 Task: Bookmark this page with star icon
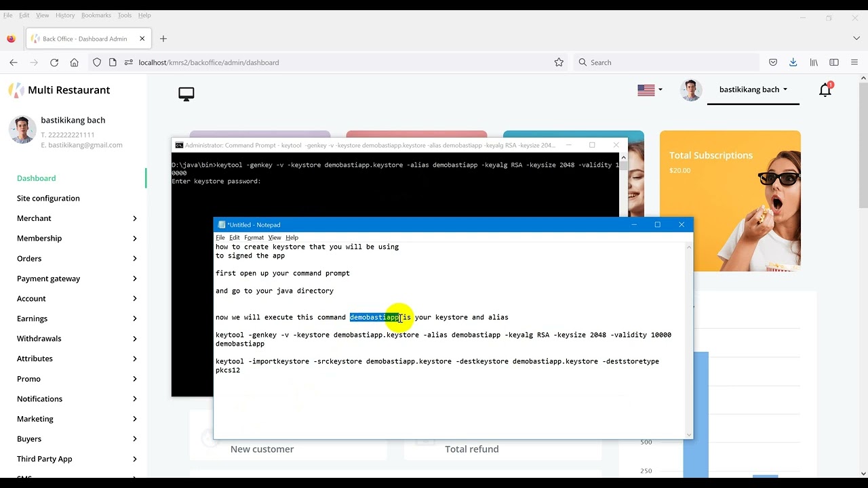pyautogui.click(x=559, y=62)
